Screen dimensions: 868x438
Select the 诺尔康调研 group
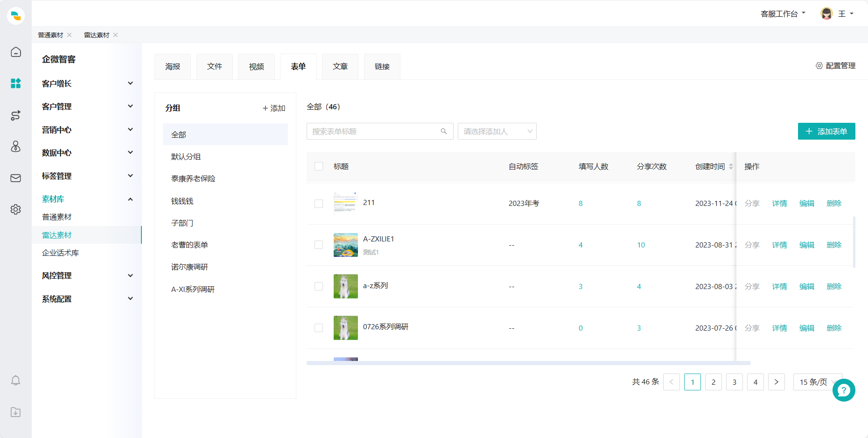[x=225, y=267]
